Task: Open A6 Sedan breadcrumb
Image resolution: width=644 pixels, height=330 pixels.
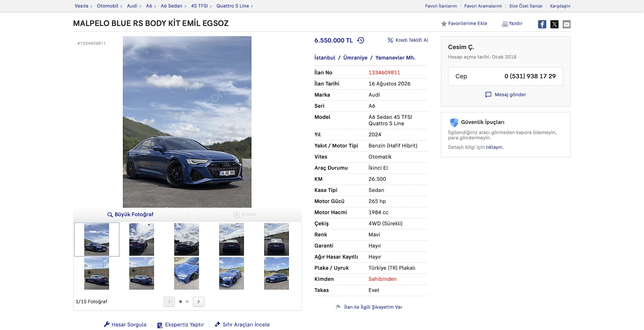Action: (x=171, y=6)
